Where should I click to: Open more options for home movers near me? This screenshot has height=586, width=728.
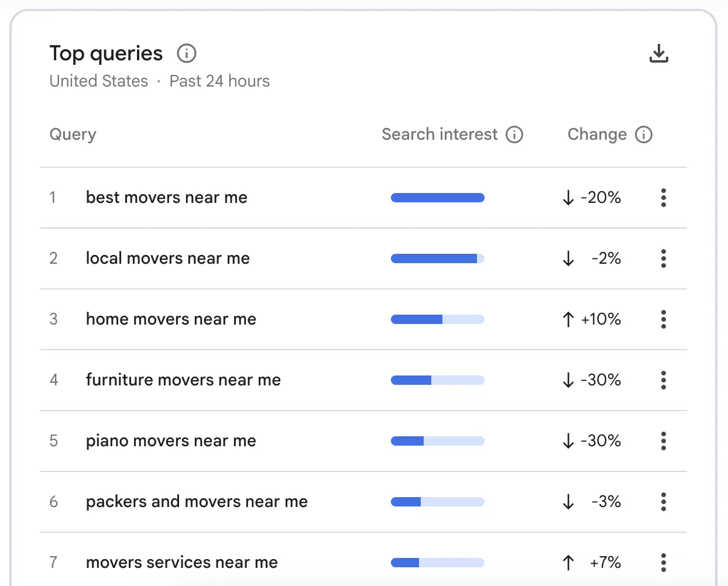click(x=664, y=319)
